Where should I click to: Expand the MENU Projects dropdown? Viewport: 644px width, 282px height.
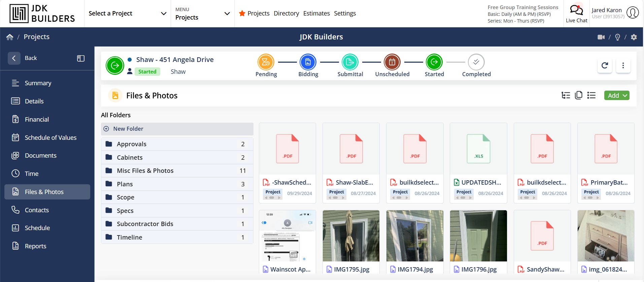[203, 13]
